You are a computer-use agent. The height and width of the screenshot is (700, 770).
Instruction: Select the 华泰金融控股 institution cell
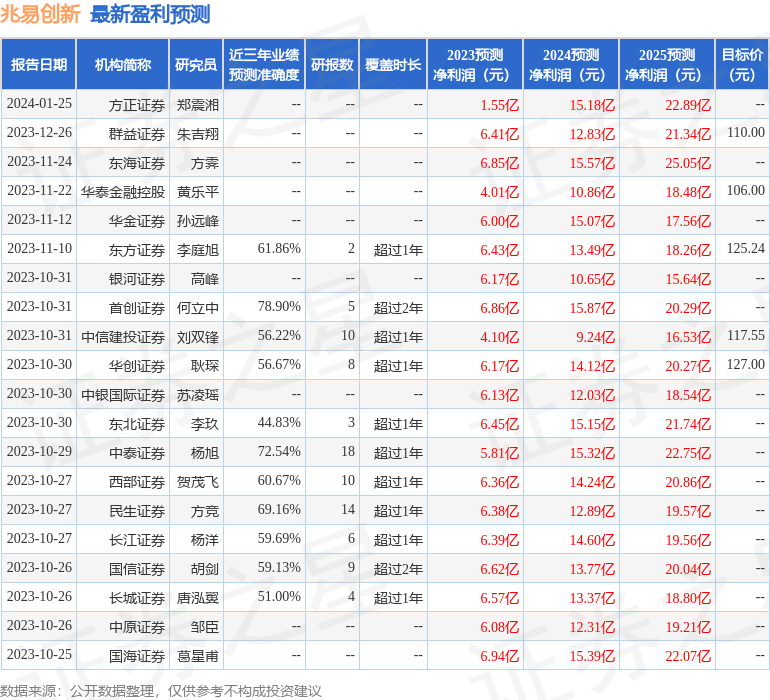click(x=123, y=192)
